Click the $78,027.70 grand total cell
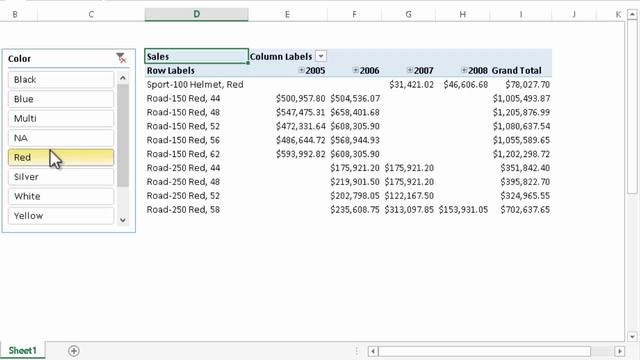The image size is (640, 360). point(527,84)
